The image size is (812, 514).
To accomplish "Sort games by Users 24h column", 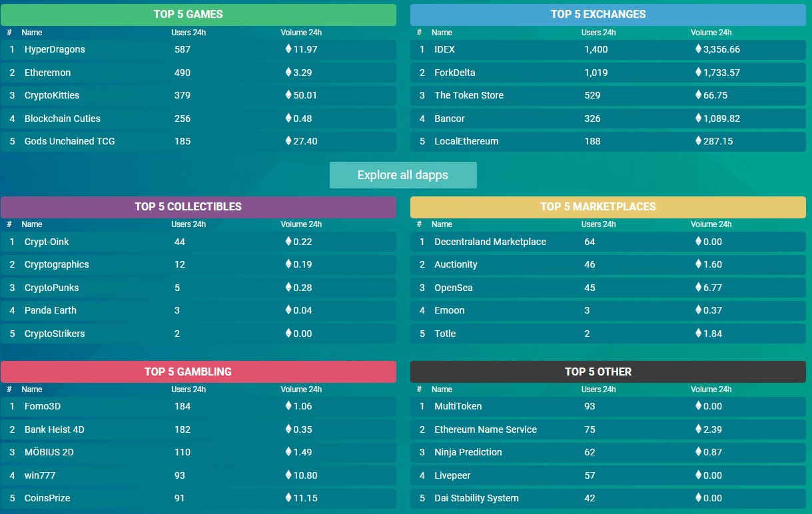I will [x=189, y=33].
